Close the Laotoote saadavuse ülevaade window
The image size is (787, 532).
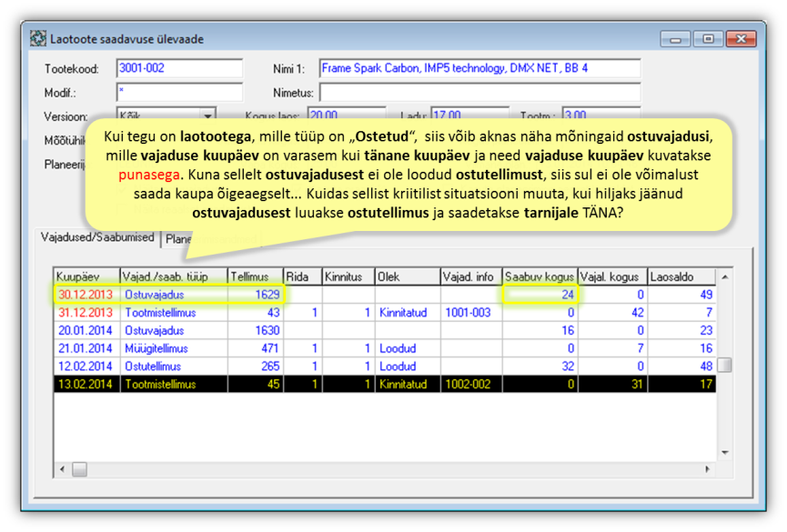[x=741, y=39]
